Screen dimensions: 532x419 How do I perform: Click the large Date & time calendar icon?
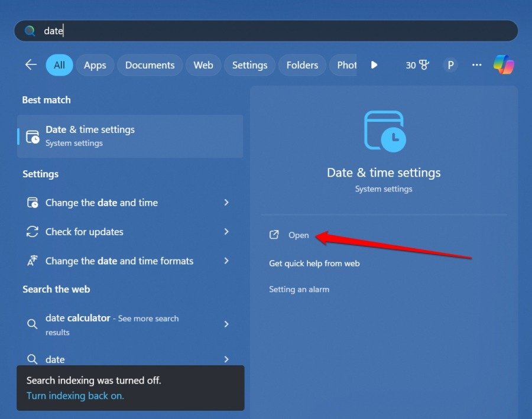point(384,131)
